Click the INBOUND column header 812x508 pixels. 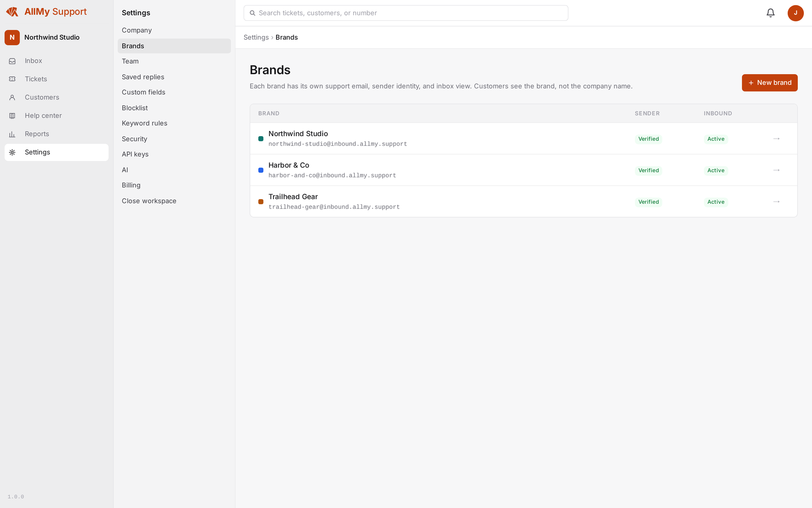[718, 114]
